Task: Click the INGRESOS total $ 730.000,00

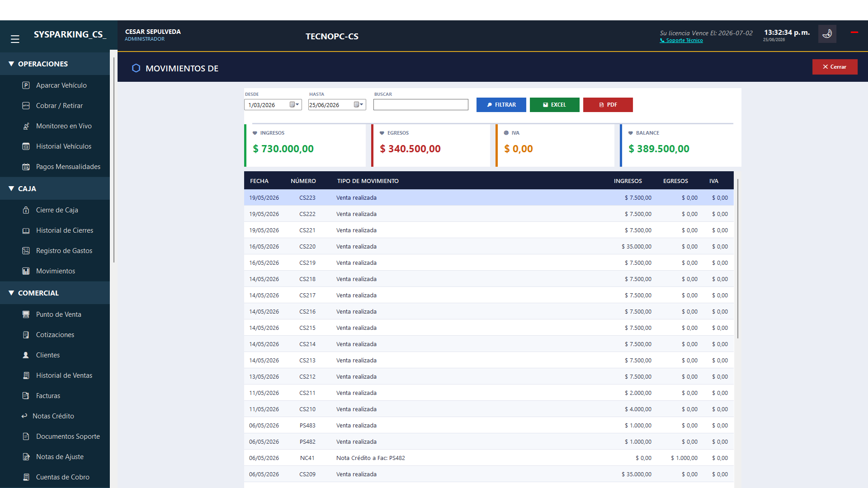Action: point(283,149)
